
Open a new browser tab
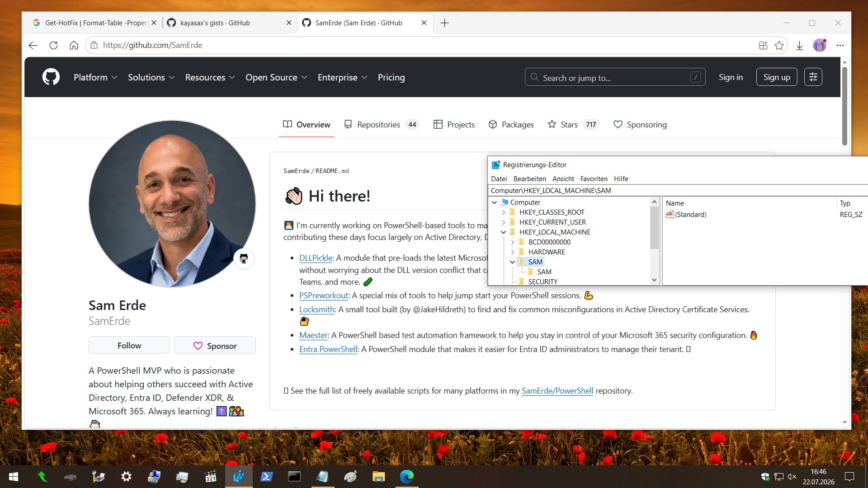444,23
